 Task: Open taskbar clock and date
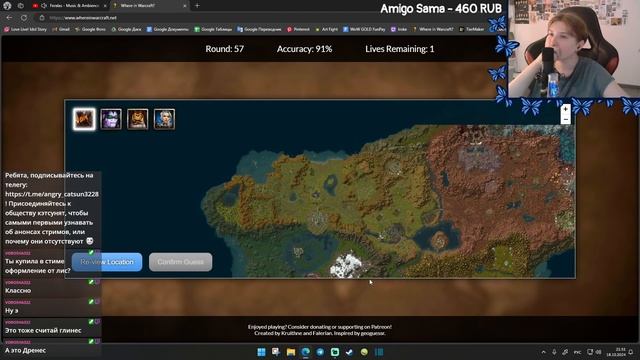(x=616, y=352)
